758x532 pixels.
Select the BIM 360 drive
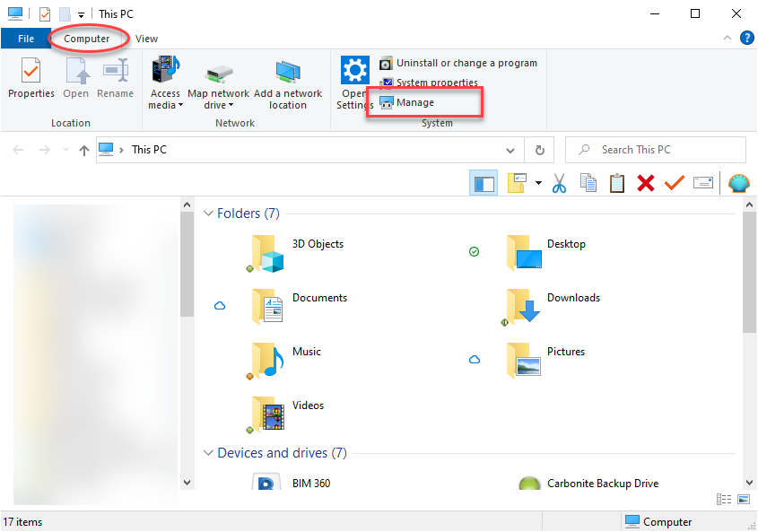tap(291, 482)
